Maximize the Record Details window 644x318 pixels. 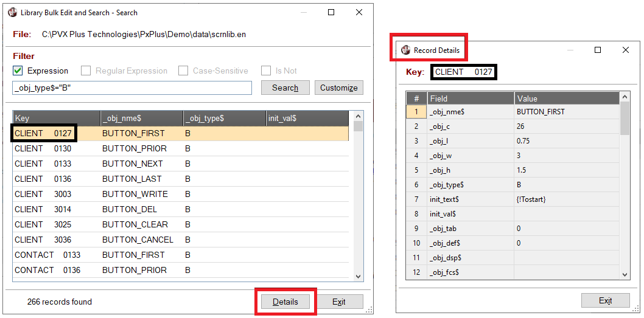point(598,50)
